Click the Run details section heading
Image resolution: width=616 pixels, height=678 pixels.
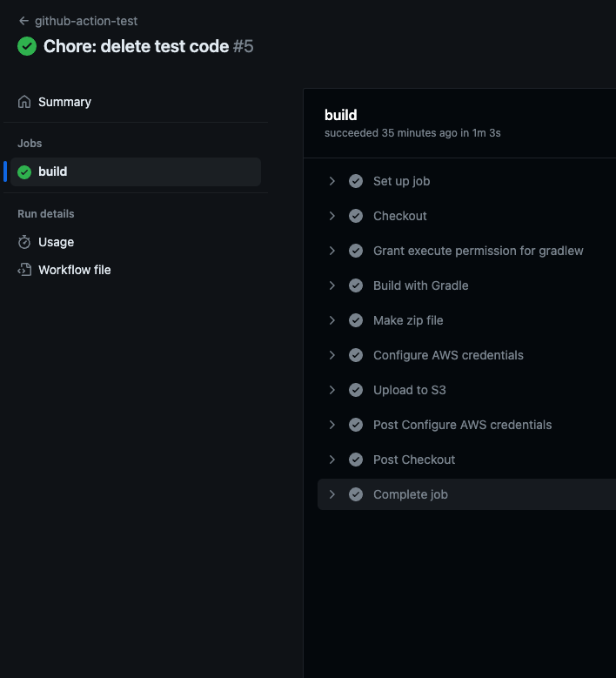click(x=46, y=213)
